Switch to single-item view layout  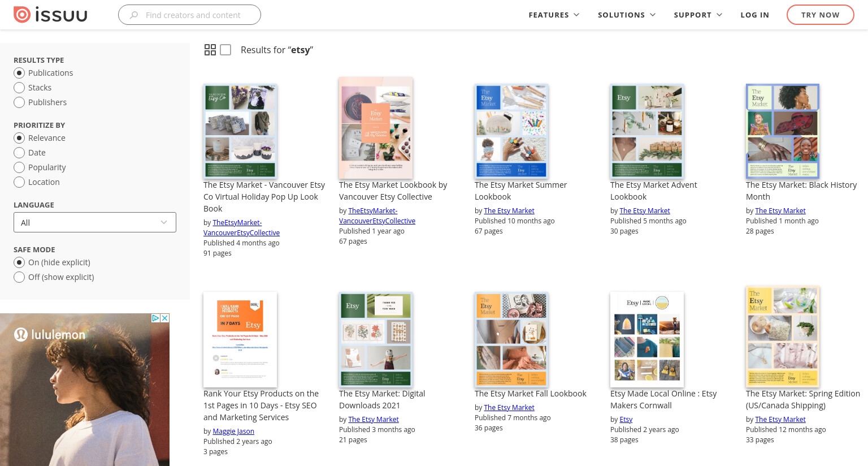click(x=225, y=50)
